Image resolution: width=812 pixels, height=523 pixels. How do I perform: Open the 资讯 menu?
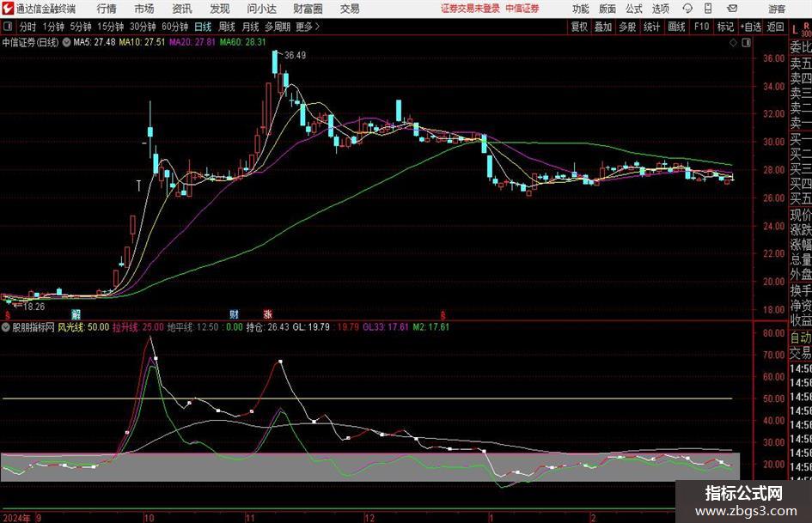pos(182,9)
